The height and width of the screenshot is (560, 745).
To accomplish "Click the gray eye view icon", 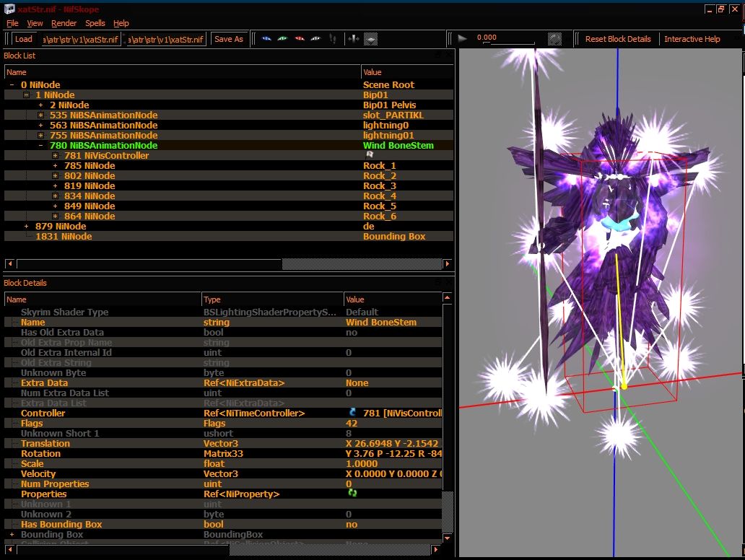I will [315, 39].
